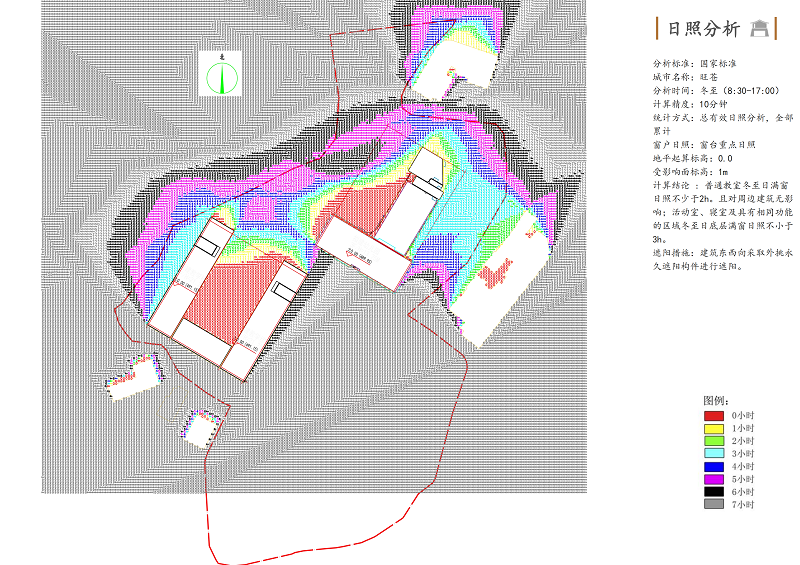Click the 7小时 legend label text
Screen dimensions: 800x565
(x=743, y=505)
